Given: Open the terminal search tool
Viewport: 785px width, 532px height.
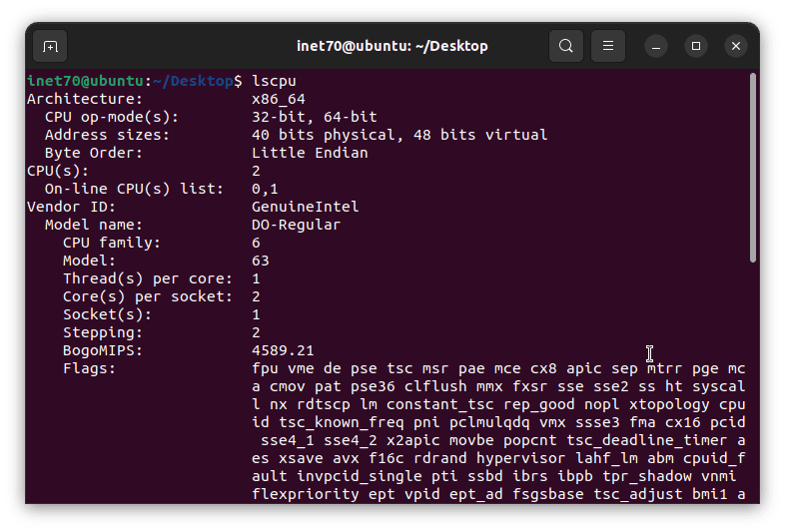Looking at the screenshot, I should click(565, 46).
